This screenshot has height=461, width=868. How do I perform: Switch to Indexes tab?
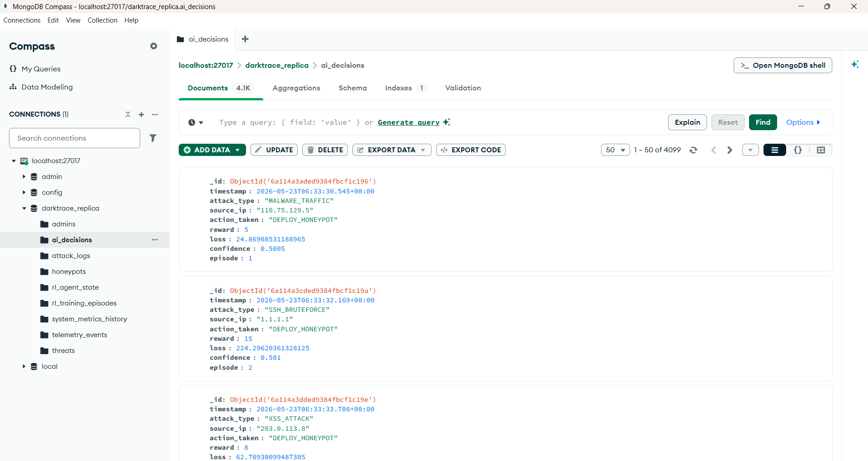point(405,88)
